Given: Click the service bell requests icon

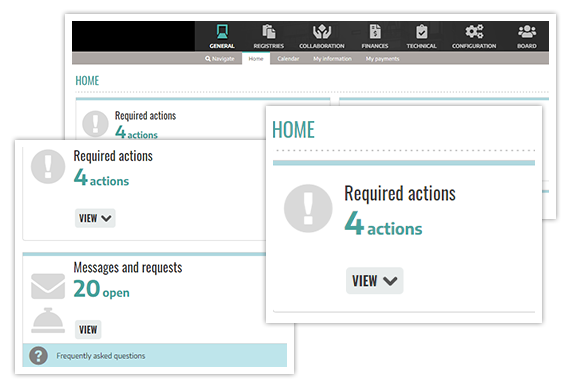Looking at the screenshot, I should [48, 320].
